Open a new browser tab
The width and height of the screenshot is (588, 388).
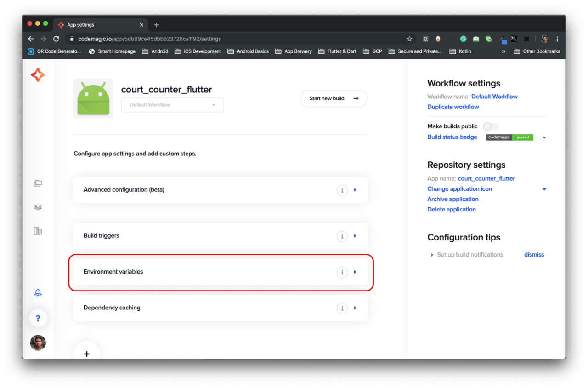tap(157, 25)
